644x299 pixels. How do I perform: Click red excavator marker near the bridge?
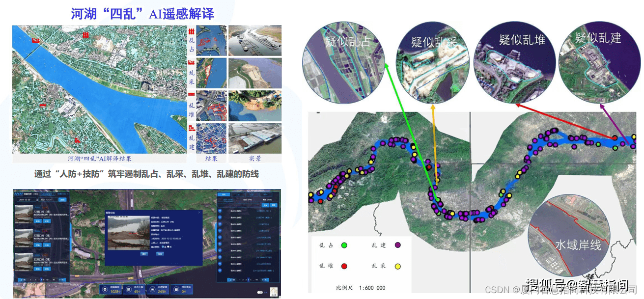tap(35, 41)
